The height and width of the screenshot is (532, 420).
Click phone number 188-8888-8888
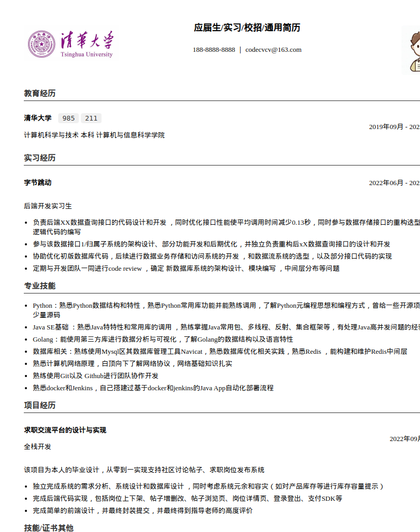tap(214, 50)
